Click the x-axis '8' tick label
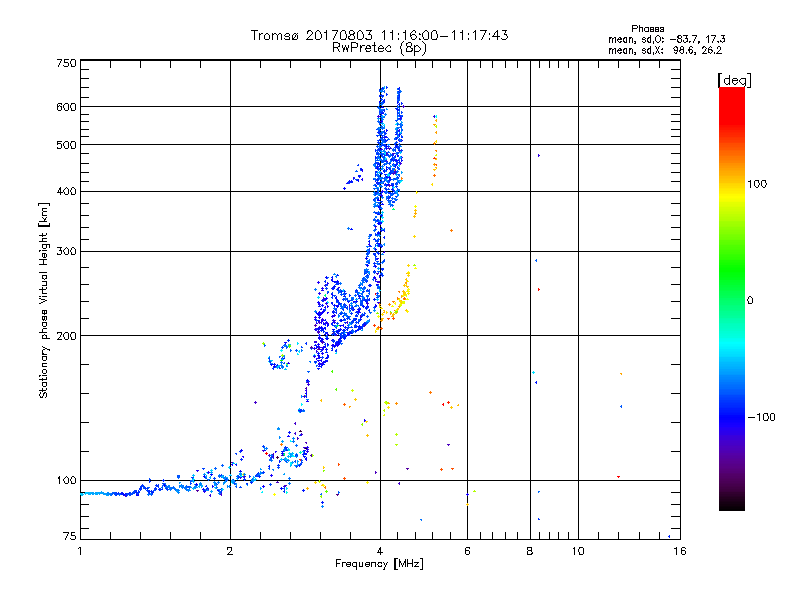The width and height of the screenshot is (800, 600). point(530,551)
